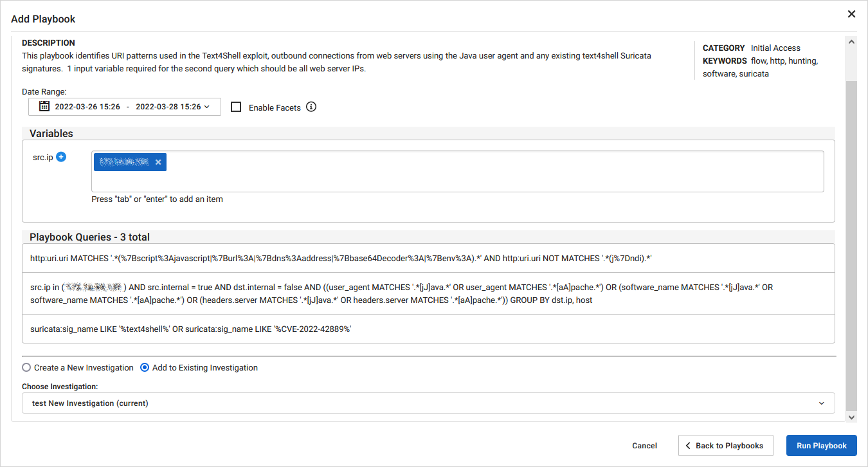Remove the src.ip tag using its X icon
The height and width of the screenshot is (467, 868).
158,161
